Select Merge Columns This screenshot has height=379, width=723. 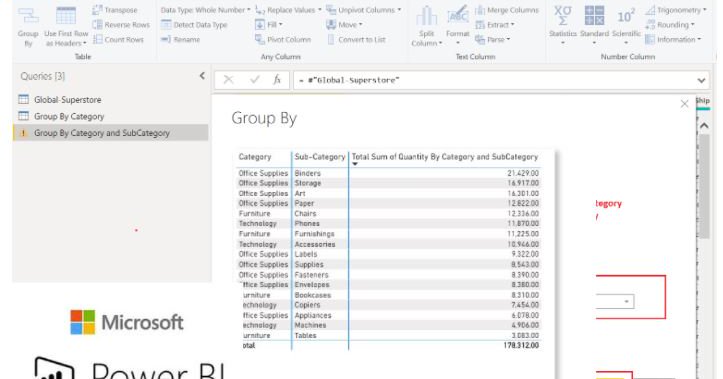[506, 10]
